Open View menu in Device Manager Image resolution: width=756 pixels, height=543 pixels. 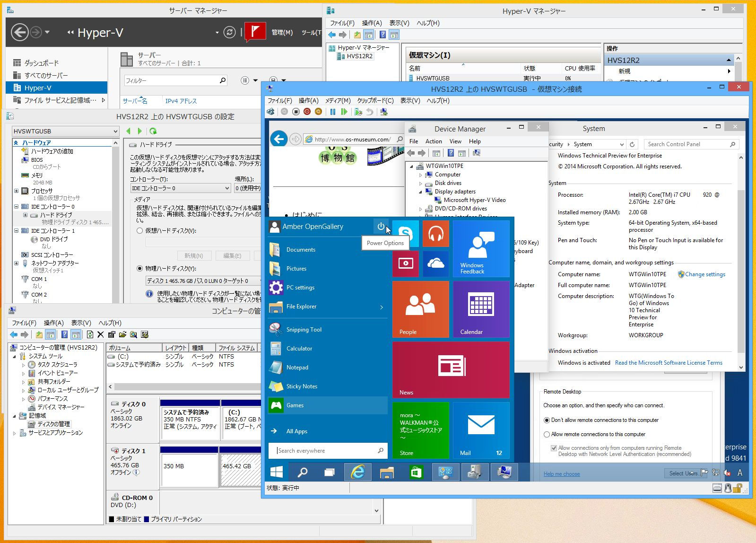click(x=455, y=141)
